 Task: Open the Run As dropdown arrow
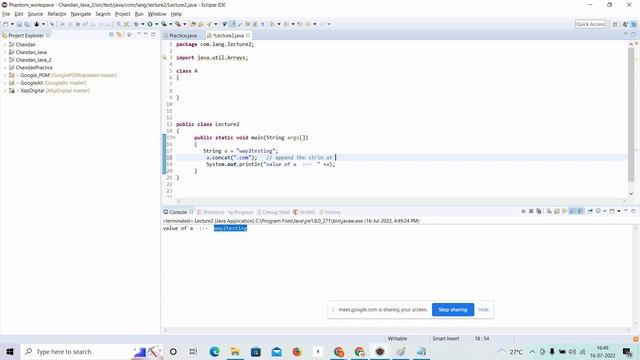[156, 24]
